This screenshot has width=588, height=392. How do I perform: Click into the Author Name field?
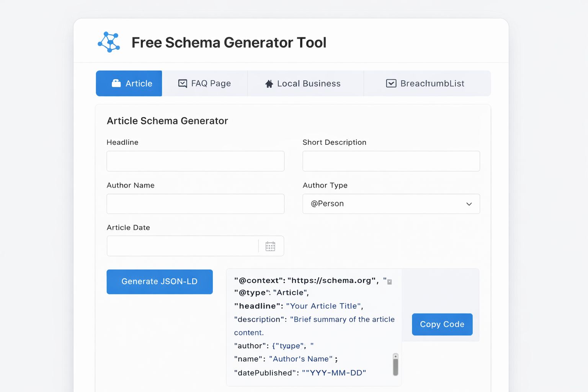pyautogui.click(x=196, y=204)
